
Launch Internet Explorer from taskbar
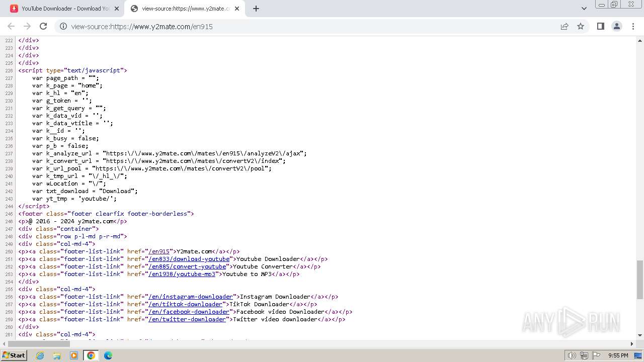click(x=40, y=355)
